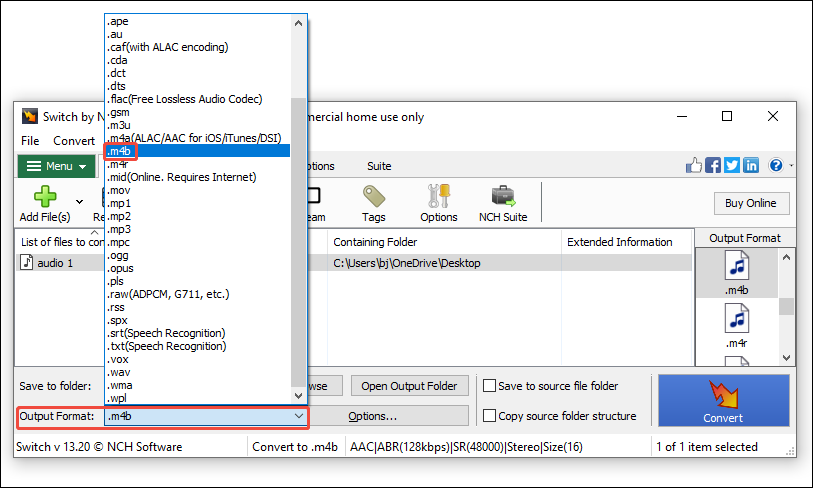The height and width of the screenshot is (488, 813).
Task: Choose .mp2 from the format list
Action: click(x=198, y=216)
